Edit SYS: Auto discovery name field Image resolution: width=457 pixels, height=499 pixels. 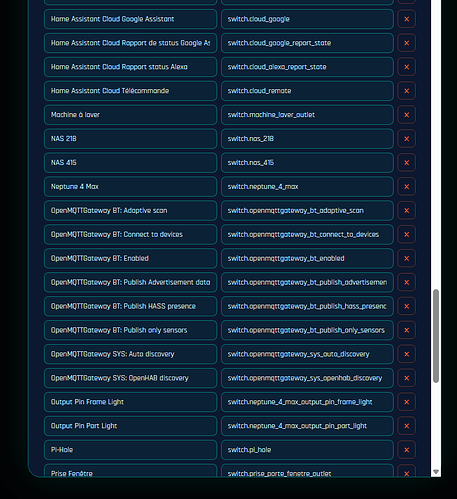130,354
